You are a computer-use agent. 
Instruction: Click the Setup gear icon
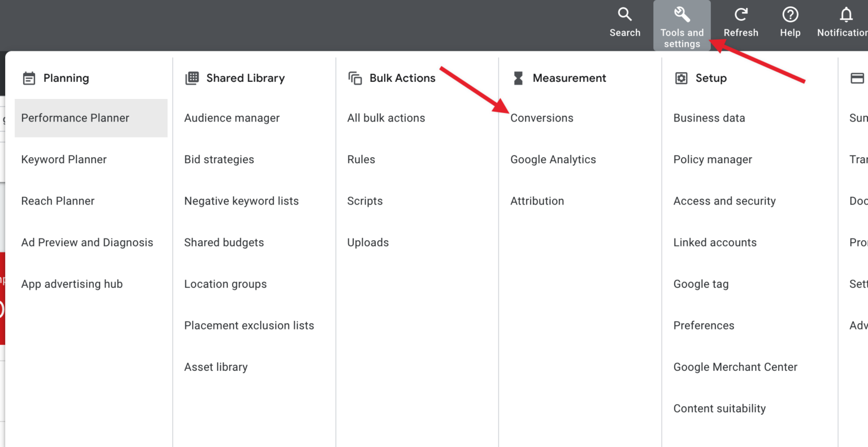click(x=680, y=78)
